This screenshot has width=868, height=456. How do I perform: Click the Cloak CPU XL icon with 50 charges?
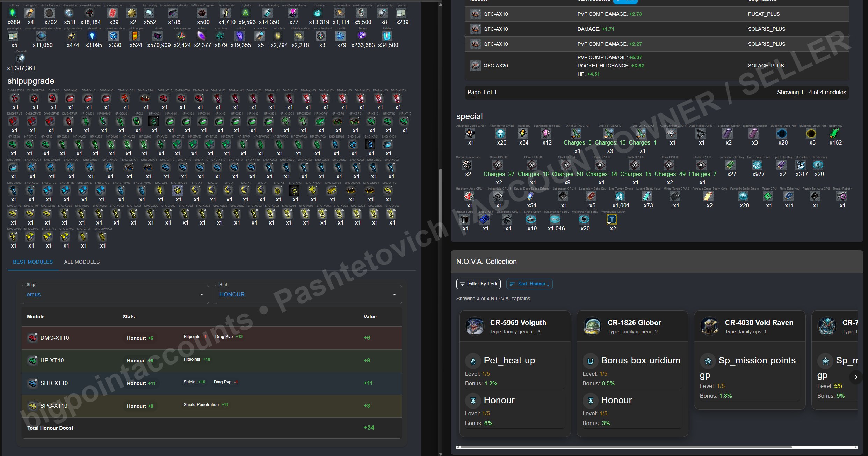tap(566, 165)
